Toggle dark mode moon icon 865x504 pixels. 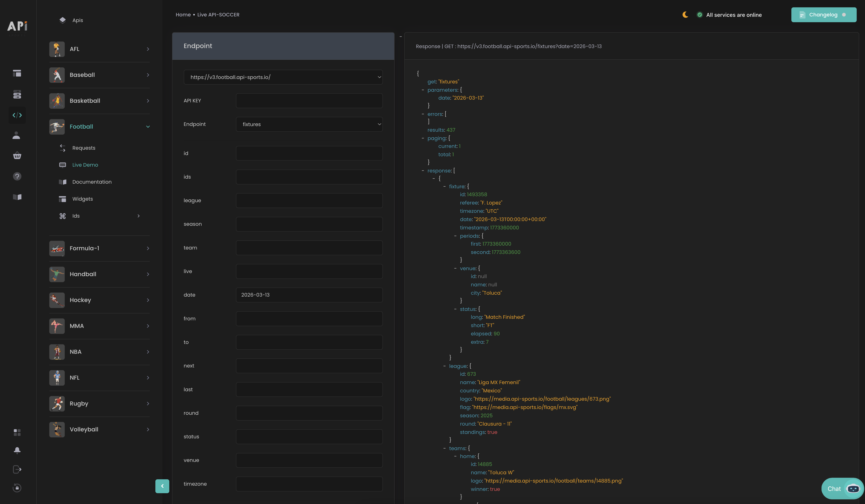pos(685,15)
